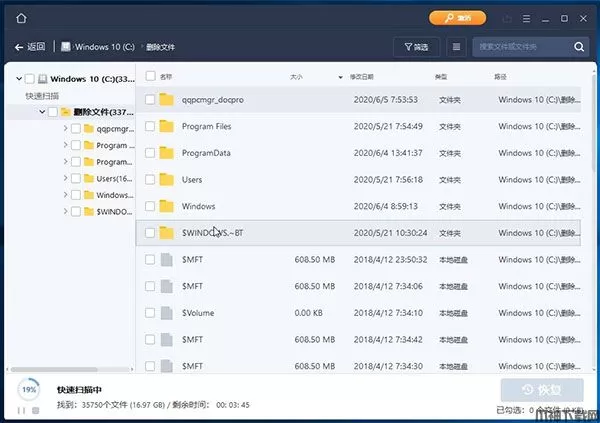Screen dimensions: 600x423
Task: Stop the scan with the stop icon
Action: 35,410
